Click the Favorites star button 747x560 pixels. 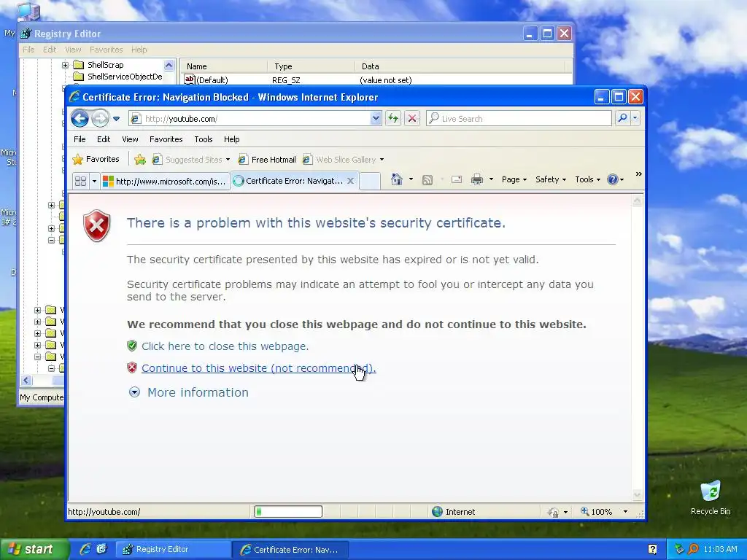(x=96, y=160)
